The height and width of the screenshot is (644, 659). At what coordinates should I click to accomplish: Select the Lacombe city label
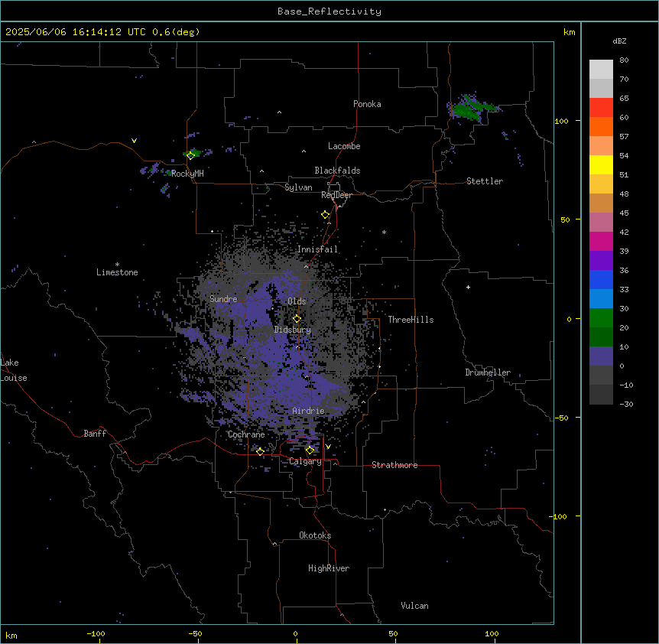pyautogui.click(x=344, y=146)
